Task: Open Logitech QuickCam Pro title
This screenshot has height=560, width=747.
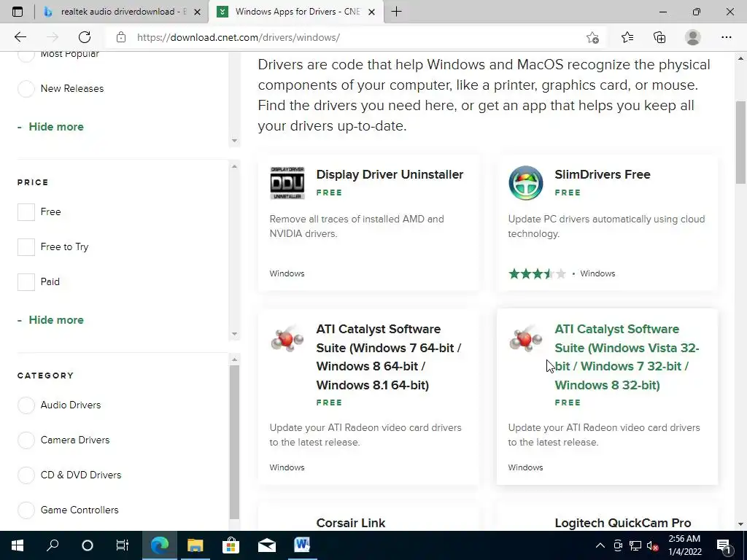Action: [623, 523]
